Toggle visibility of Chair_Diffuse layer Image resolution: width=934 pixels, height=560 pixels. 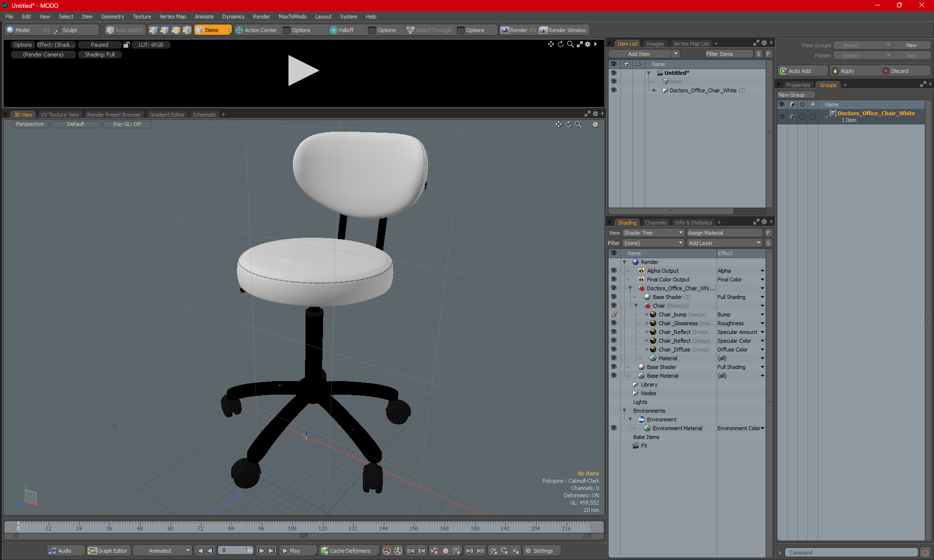(613, 350)
